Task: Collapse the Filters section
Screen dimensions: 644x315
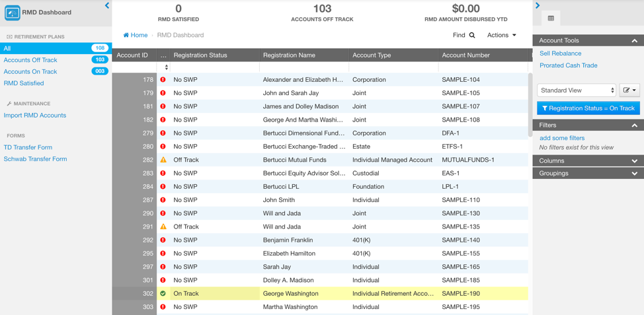Action: pos(635,125)
